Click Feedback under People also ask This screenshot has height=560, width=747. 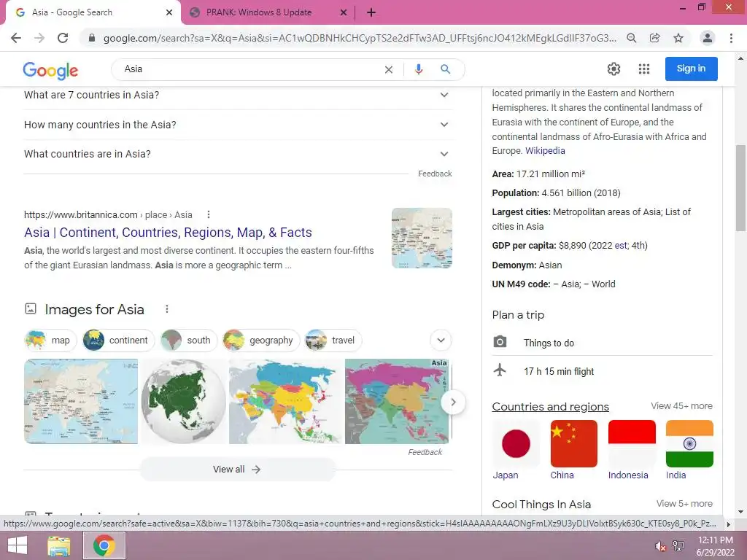click(435, 174)
